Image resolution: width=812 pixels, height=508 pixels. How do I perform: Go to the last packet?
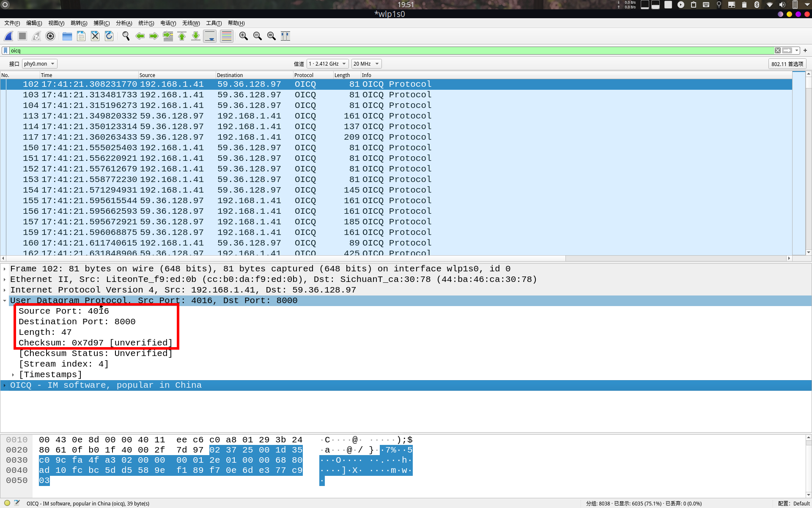[196, 36]
